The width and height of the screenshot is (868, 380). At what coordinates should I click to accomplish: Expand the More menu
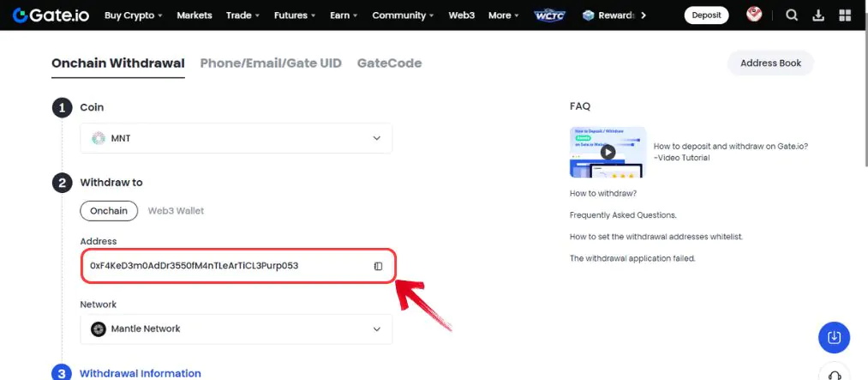(504, 15)
